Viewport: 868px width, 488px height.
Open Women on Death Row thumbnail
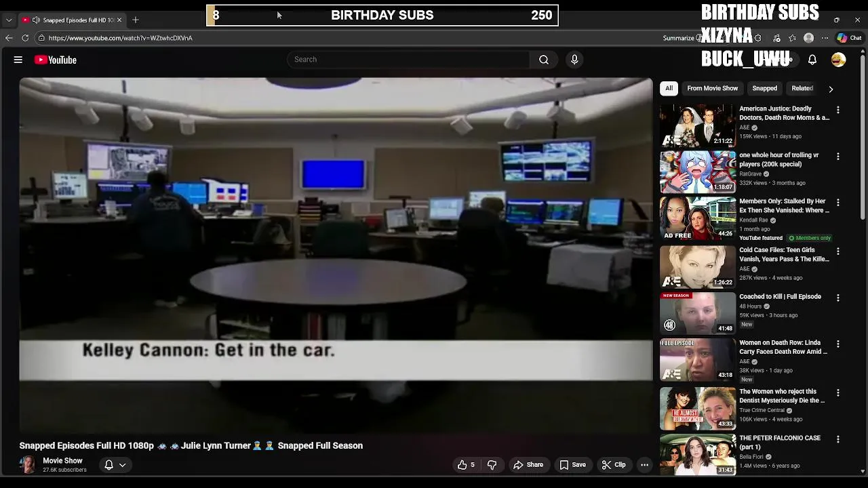[697, 359]
